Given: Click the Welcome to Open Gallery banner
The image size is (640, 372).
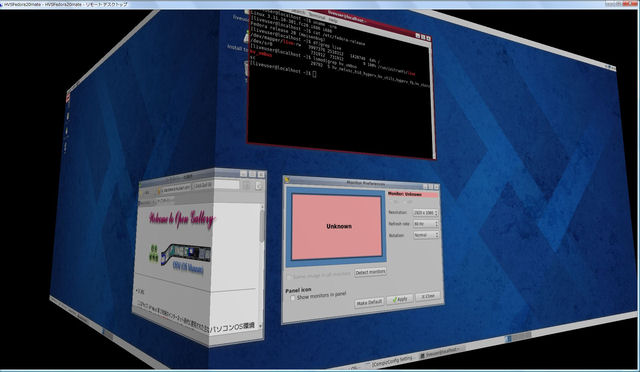Looking at the screenshot, I should (x=181, y=220).
